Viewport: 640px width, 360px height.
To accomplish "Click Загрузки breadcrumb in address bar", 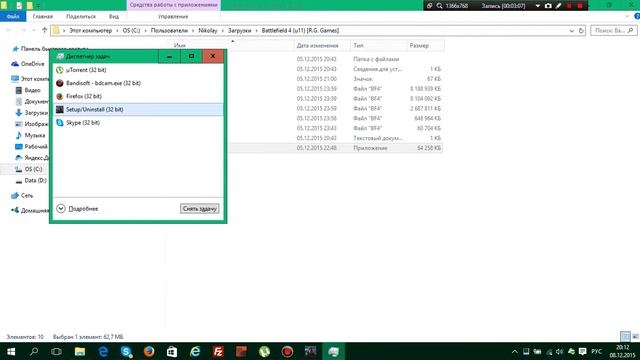I will pyautogui.click(x=240, y=31).
